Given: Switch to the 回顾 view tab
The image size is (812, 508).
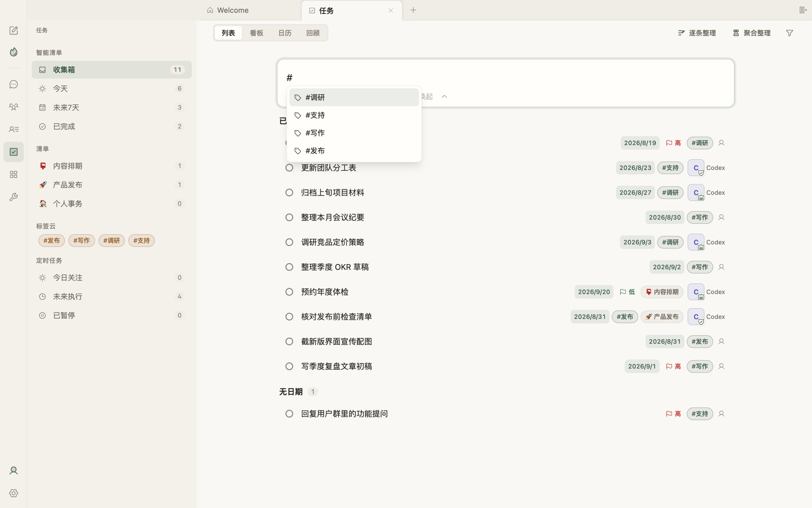Looking at the screenshot, I should 313,33.
